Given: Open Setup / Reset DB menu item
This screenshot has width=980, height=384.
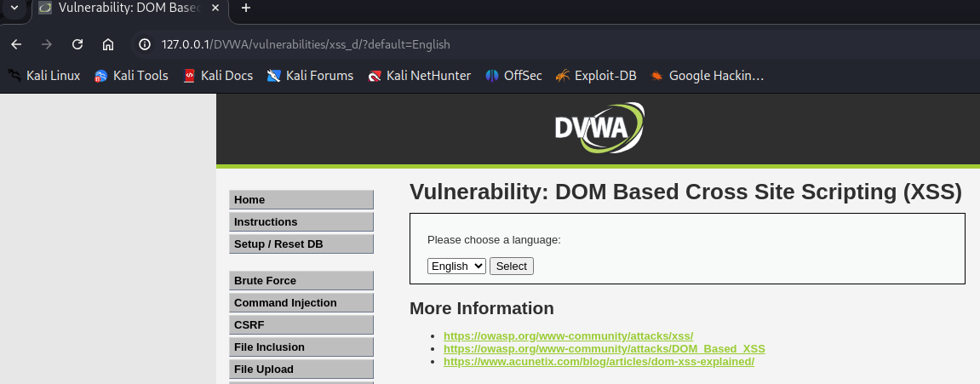Looking at the screenshot, I should point(301,244).
